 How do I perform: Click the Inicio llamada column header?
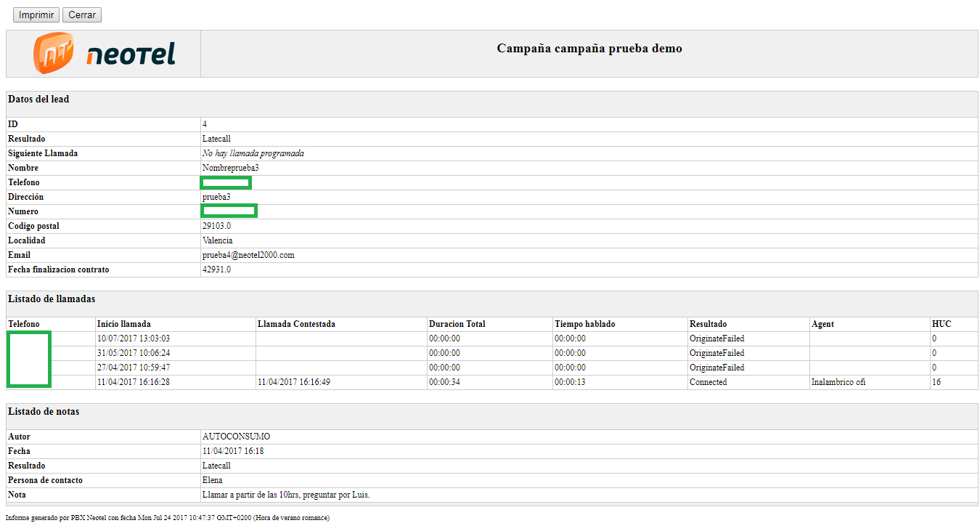pos(124,324)
